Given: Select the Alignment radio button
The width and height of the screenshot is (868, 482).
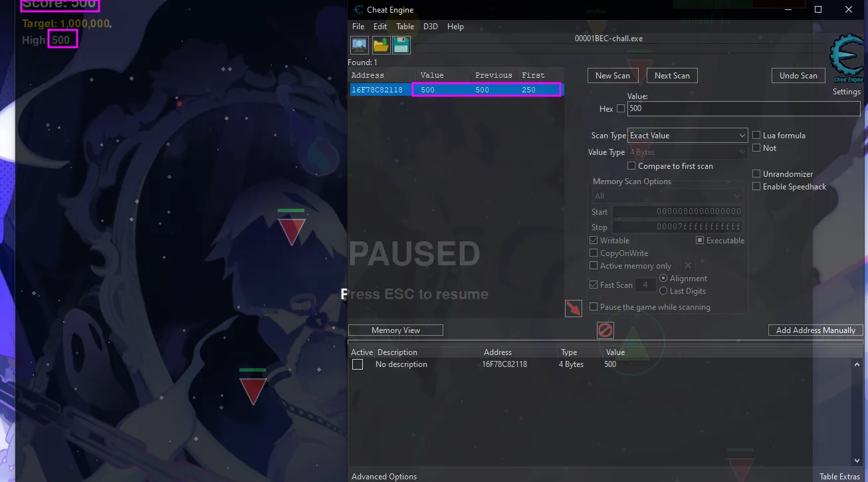Looking at the screenshot, I should 663,279.
